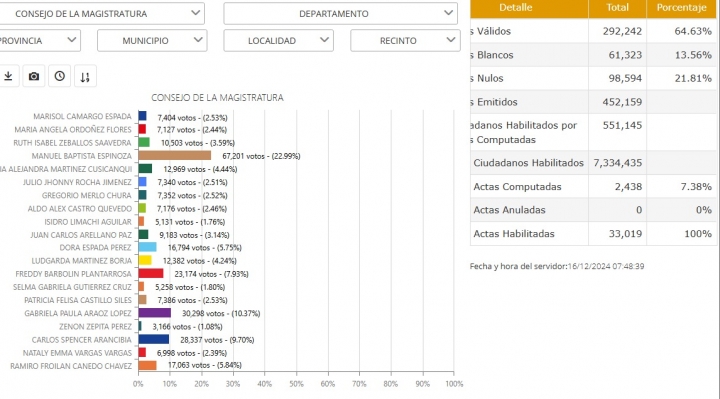Click the value '30,298 votos - (10.37%)'

(221, 314)
